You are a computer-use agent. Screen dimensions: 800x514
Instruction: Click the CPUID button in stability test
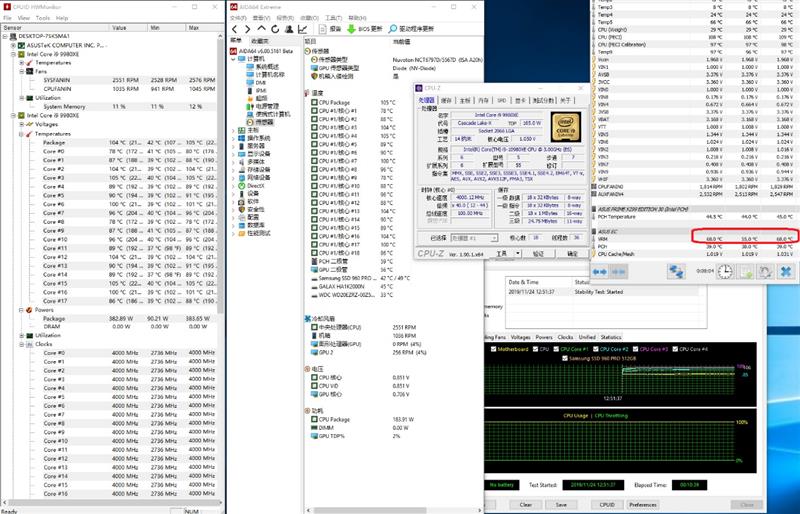pos(607,505)
